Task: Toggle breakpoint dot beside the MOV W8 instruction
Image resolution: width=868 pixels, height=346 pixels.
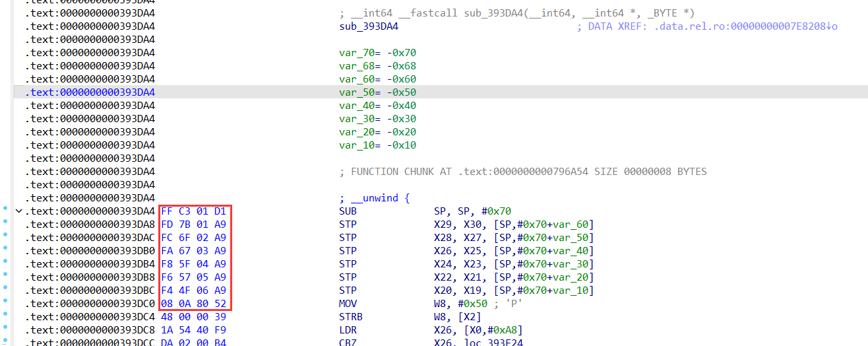Action: 5,302
